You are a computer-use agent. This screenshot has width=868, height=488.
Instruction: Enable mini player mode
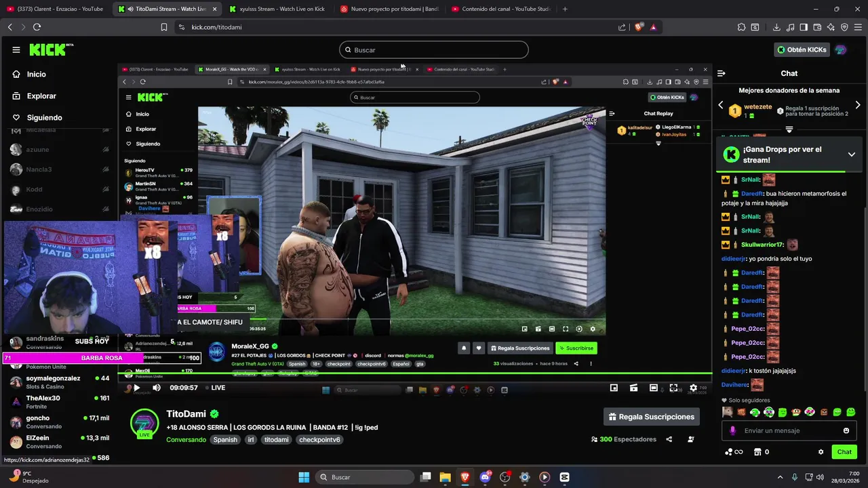coord(614,388)
